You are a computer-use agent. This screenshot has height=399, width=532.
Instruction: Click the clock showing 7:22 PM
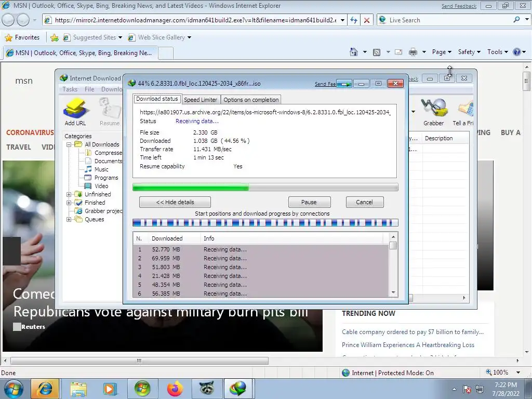click(506, 385)
